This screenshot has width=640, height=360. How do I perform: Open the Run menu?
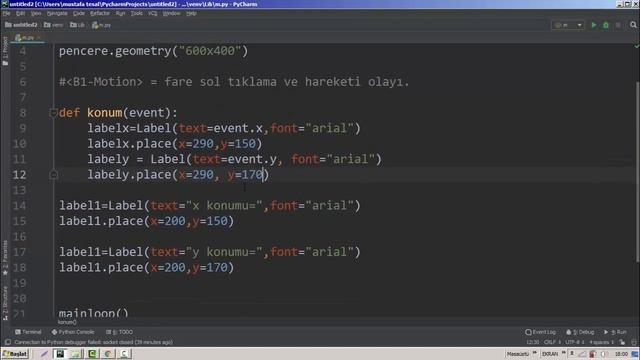click(x=120, y=13)
